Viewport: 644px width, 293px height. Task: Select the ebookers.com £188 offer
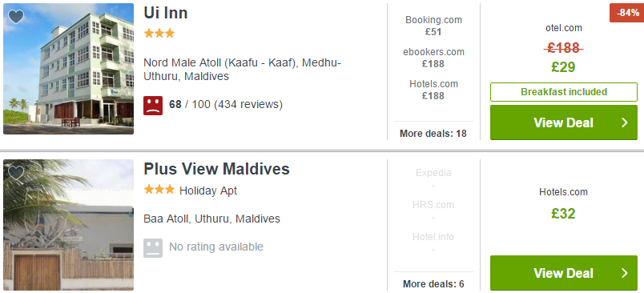coord(433,58)
